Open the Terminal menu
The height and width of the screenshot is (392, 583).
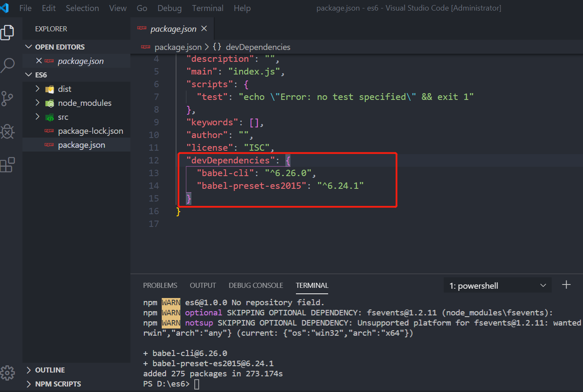pos(207,8)
